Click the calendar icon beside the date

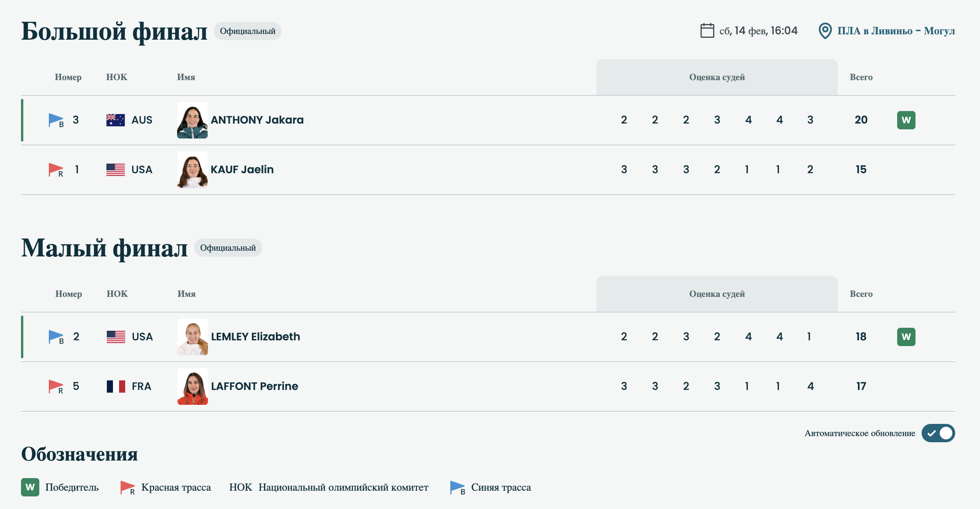[x=707, y=31]
